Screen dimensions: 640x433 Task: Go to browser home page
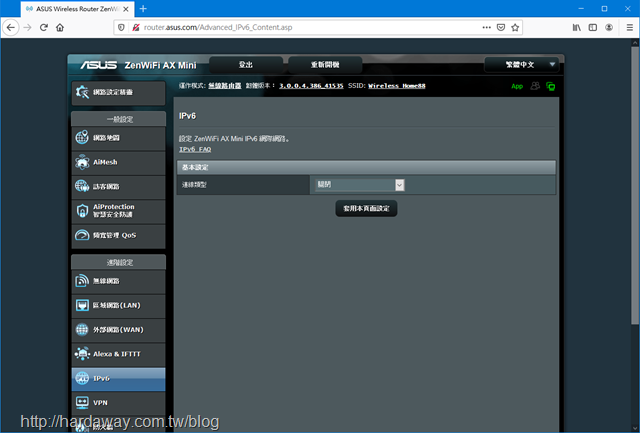[60, 27]
